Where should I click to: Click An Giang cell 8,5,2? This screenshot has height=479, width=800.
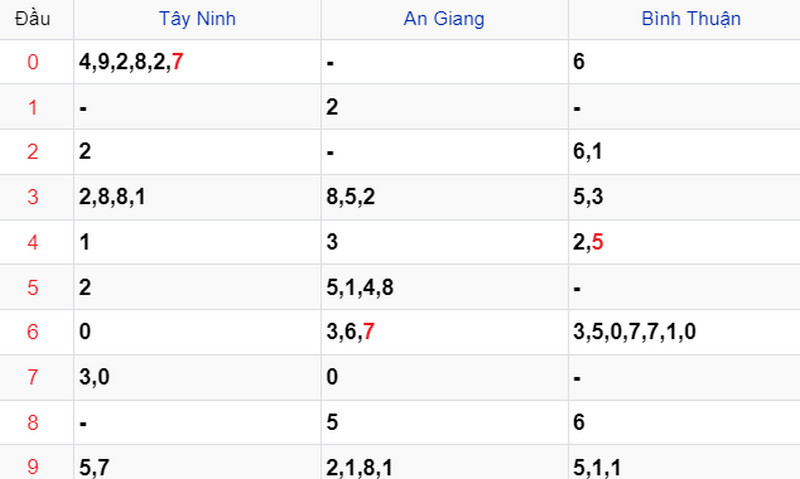(350, 197)
